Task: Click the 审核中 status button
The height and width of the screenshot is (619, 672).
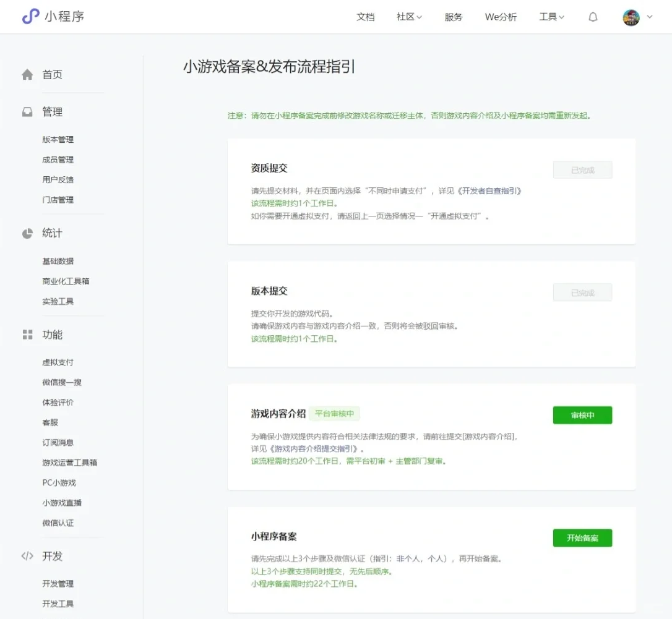Action: (x=582, y=415)
